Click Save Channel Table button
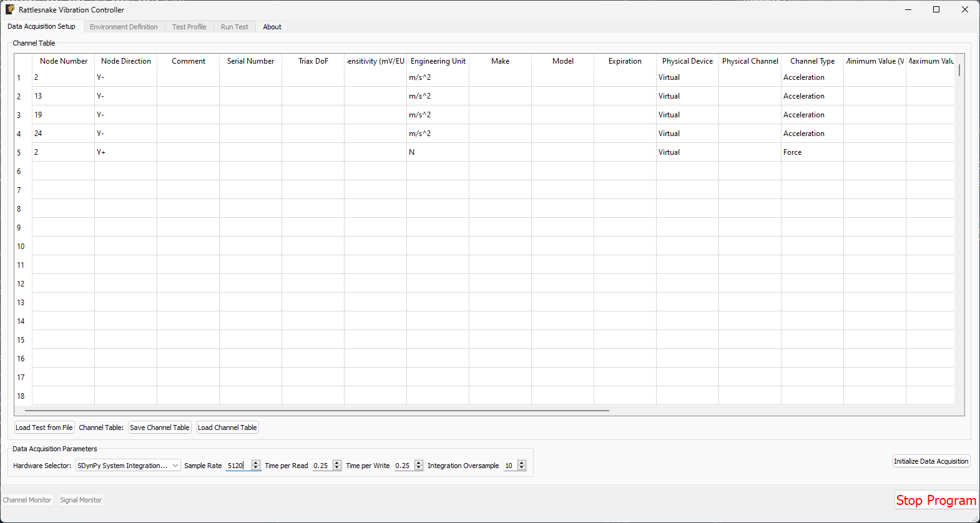 pos(160,428)
